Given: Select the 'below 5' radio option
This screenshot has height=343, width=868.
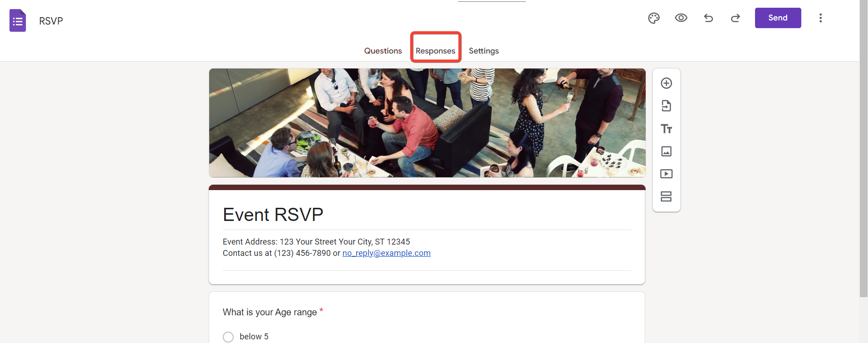Looking at the screenshot, I should click(228, 337).
